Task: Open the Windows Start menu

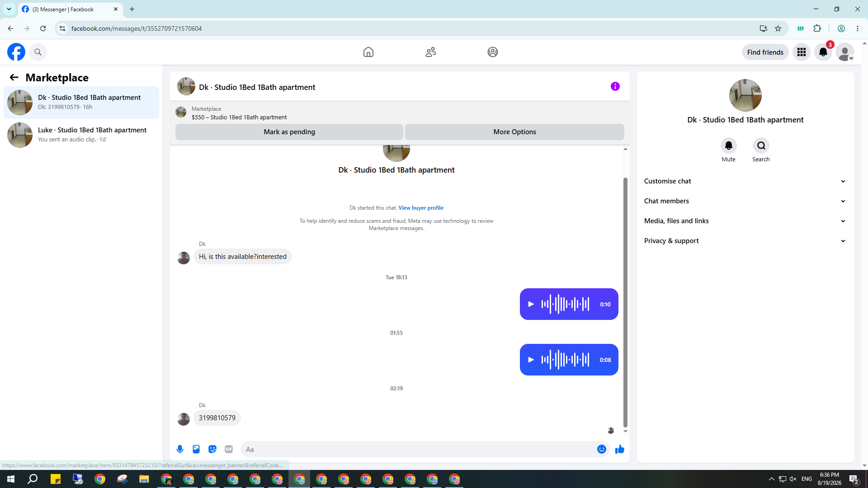Action: click(x=11, y=479)
